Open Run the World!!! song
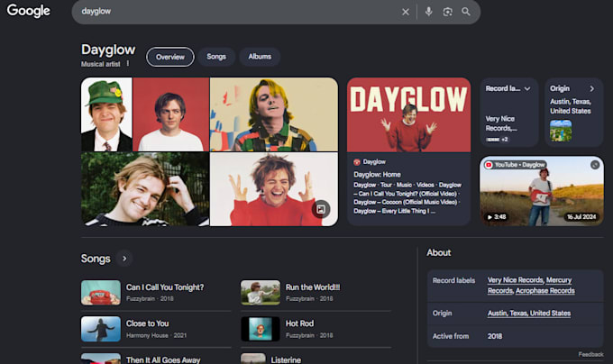 [313, 287]
